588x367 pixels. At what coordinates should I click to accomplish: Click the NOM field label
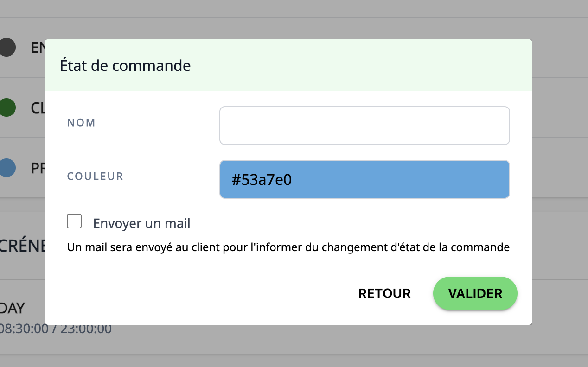[82, 122]
